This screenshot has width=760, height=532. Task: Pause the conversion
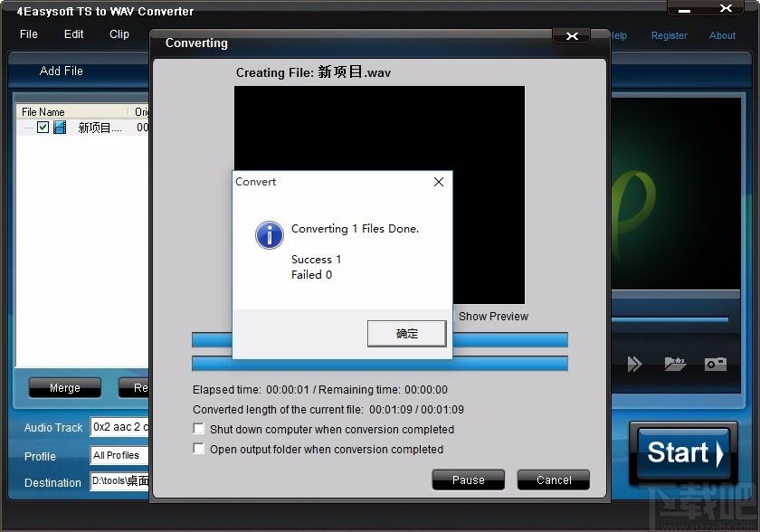coord(469,480)
